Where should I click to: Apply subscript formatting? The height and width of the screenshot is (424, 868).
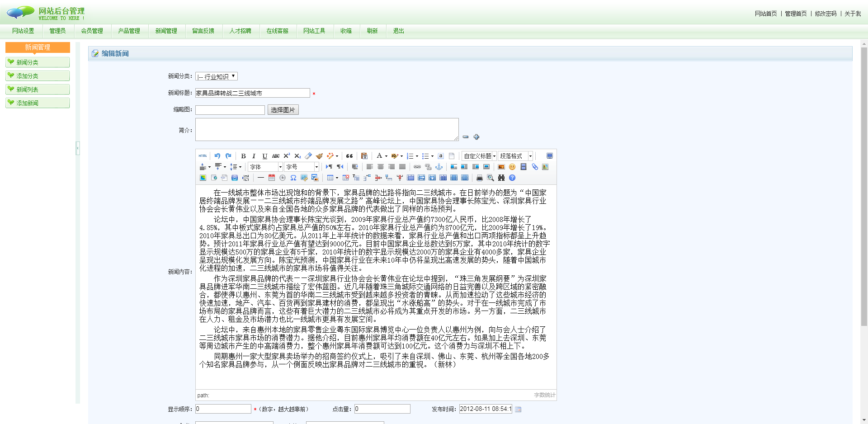297,156
